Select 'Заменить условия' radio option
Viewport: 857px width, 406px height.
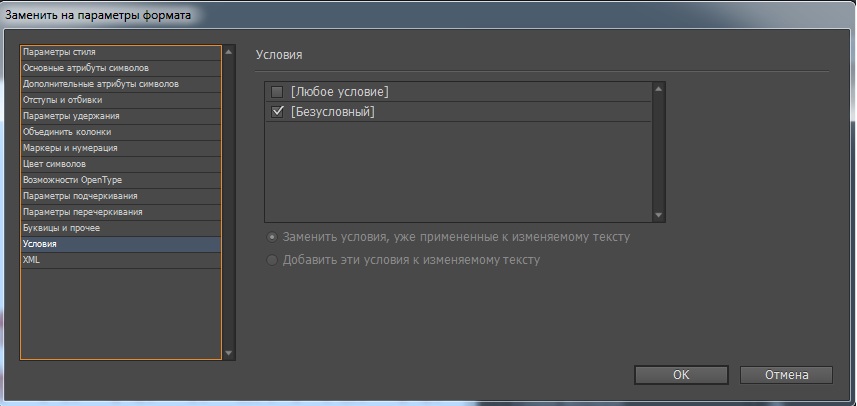(272, 238)
